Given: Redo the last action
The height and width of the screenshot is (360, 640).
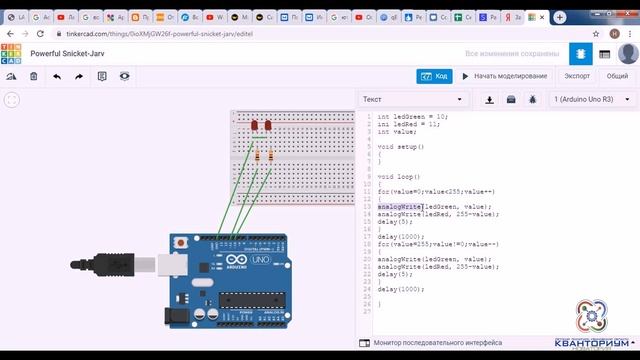Looking at the screenshot, I should tap(79, 76).
